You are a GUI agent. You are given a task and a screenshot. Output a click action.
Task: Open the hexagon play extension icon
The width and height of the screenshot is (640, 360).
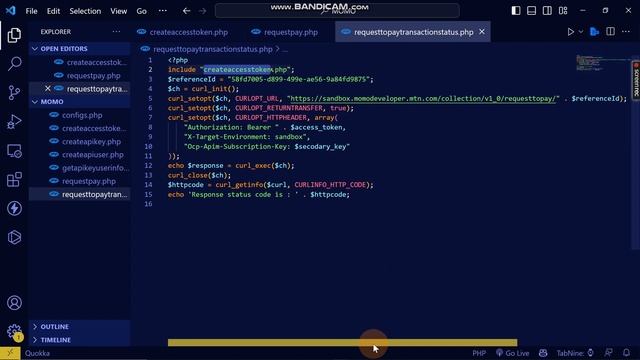point(14,237)
